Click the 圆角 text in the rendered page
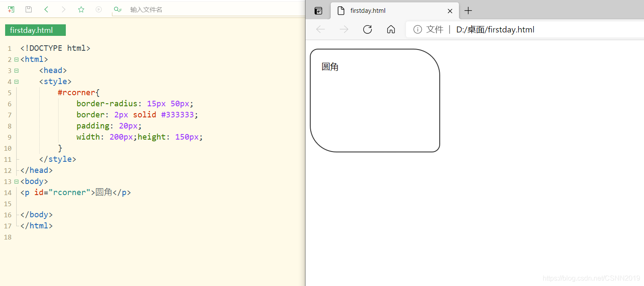 coord(330,67)
